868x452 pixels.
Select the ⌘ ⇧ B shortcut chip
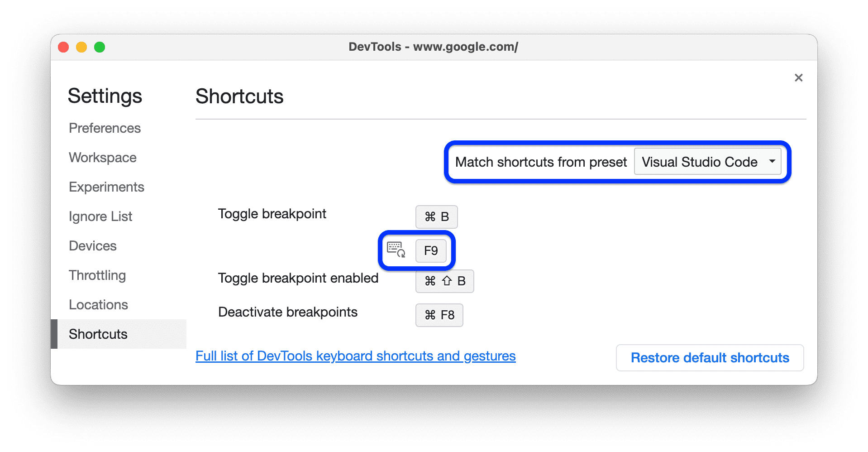[x=444, y=281]
